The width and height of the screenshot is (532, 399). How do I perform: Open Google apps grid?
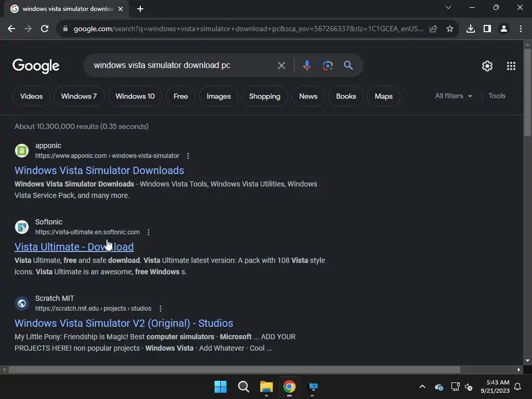[511, 66]
